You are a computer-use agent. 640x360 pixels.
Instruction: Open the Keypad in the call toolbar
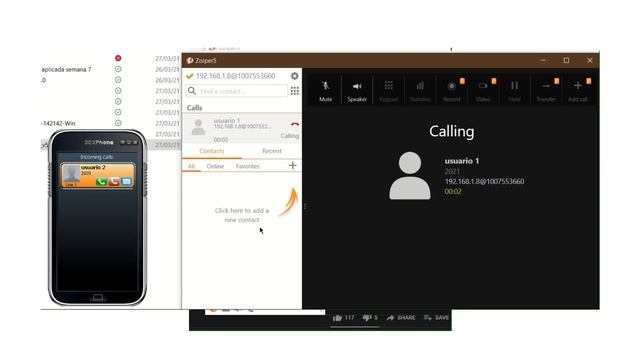(388, 91)
